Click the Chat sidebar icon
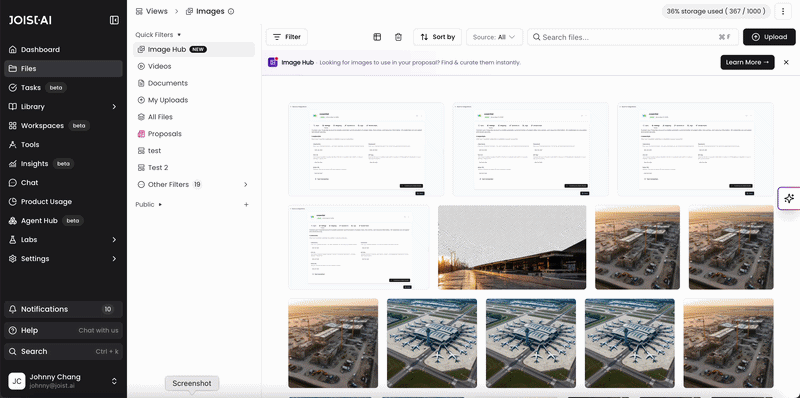The height and width of the screenshot is (398, 800). (13, 183)
